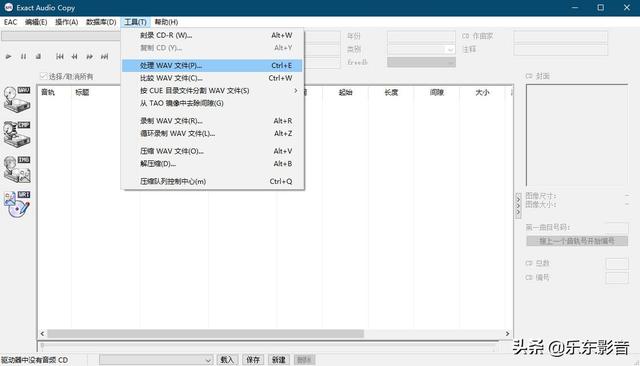
Task: Click the rewind button
Action: tap(74, 56)
